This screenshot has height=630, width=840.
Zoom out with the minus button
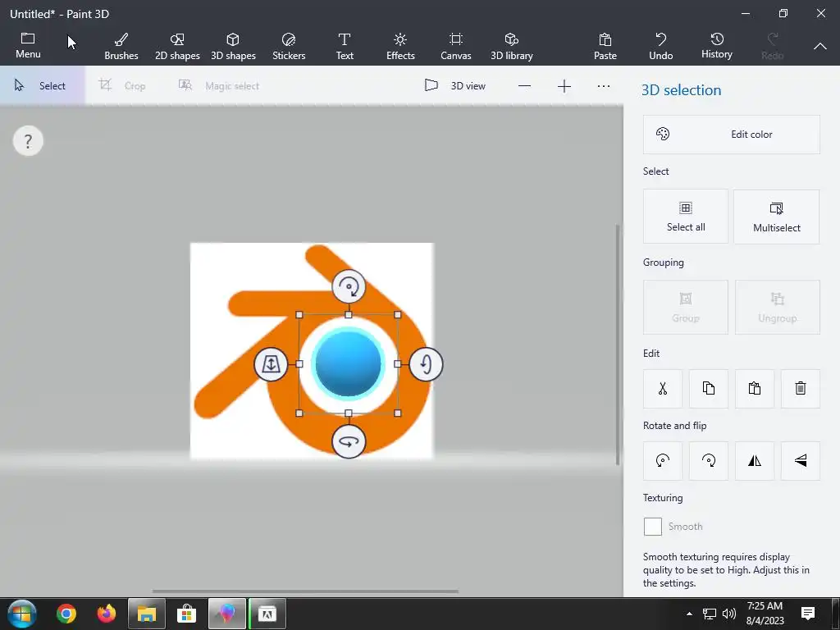coord(524,85)
